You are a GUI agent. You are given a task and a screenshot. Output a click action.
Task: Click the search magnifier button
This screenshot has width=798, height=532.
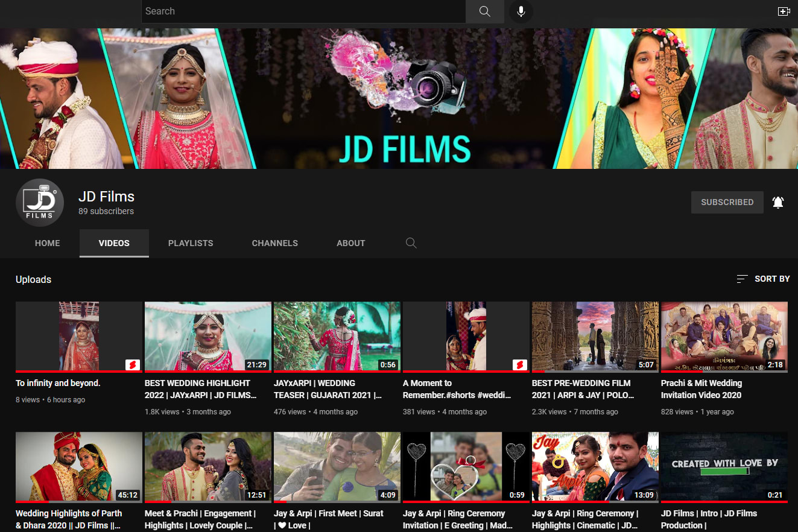point(484,11)
